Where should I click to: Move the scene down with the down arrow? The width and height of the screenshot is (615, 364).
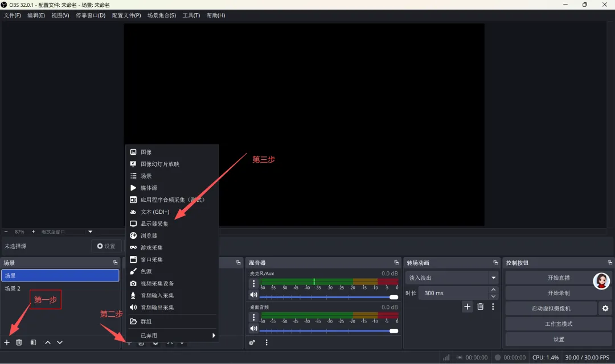tap(60, 342)
